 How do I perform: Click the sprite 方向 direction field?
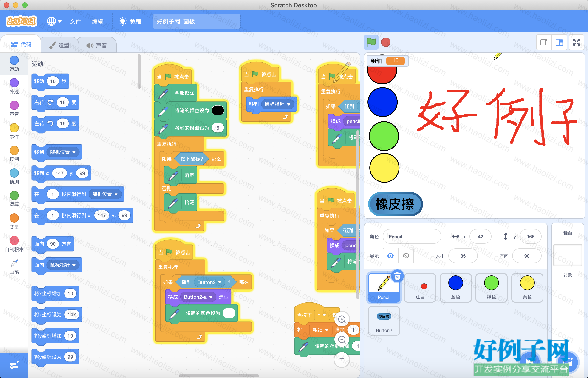[x=527, y=256]
